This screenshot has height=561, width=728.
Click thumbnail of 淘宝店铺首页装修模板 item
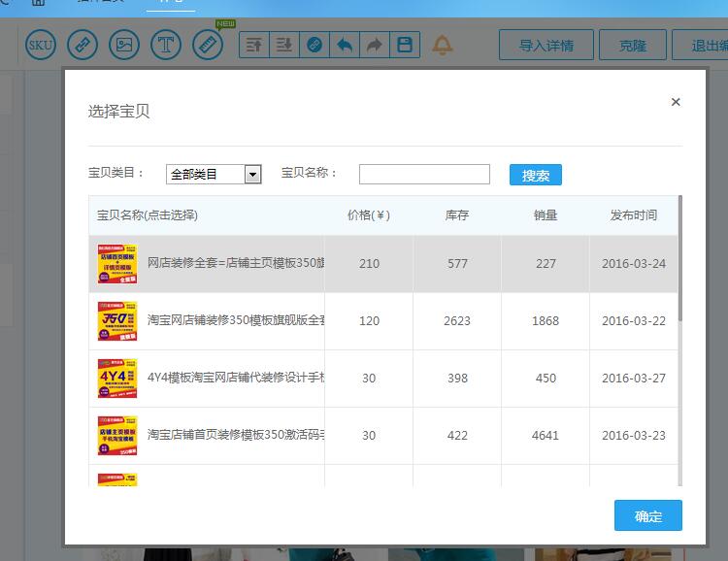117,435
